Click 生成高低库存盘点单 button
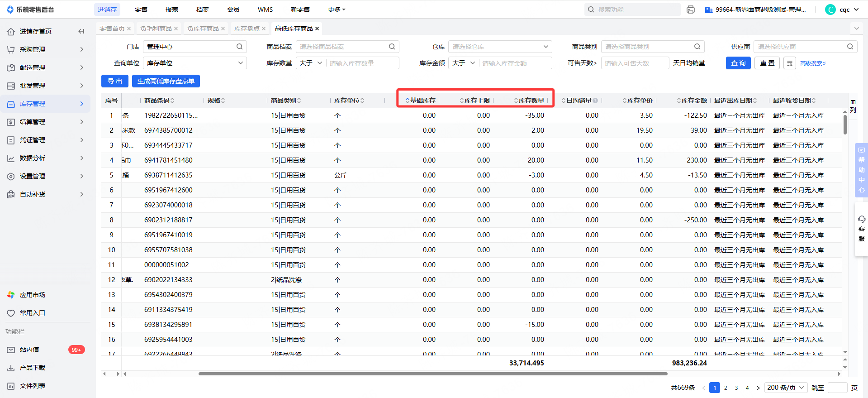Screen dimensions: 868x398 (x=166, y=81)
